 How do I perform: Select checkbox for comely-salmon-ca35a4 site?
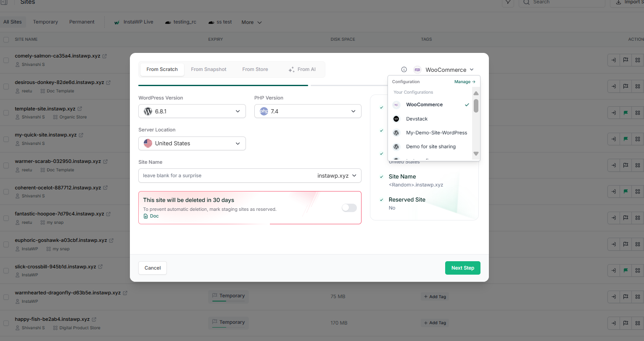[6, 60]
